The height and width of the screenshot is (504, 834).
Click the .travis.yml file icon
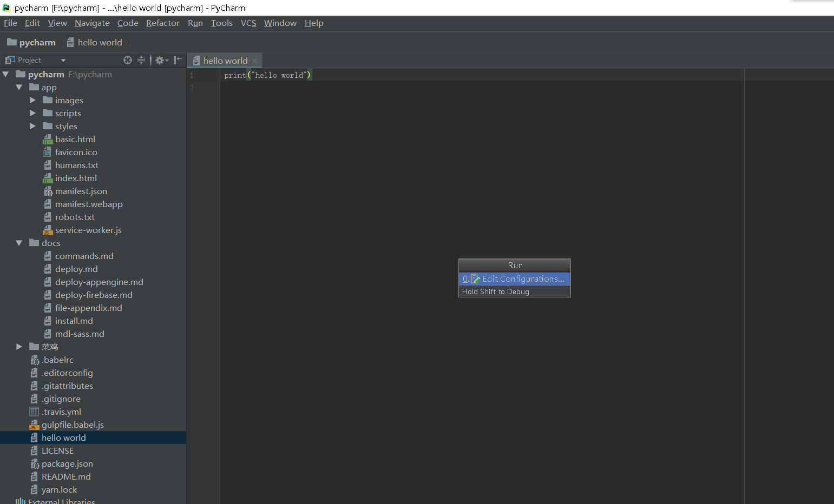(34, 412)
